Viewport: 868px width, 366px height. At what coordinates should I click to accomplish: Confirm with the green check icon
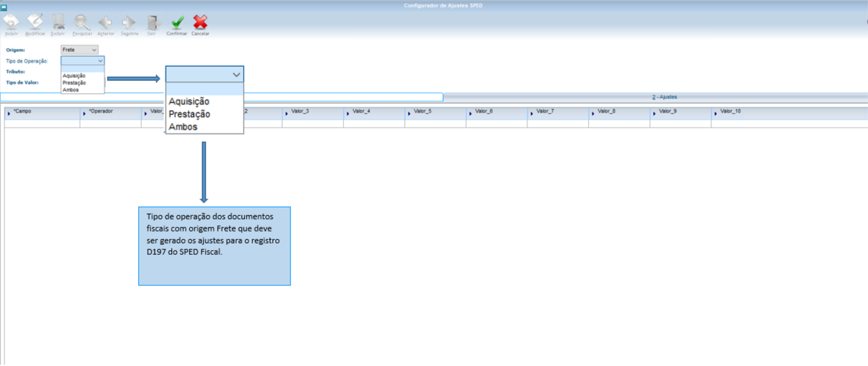point(177,22)
